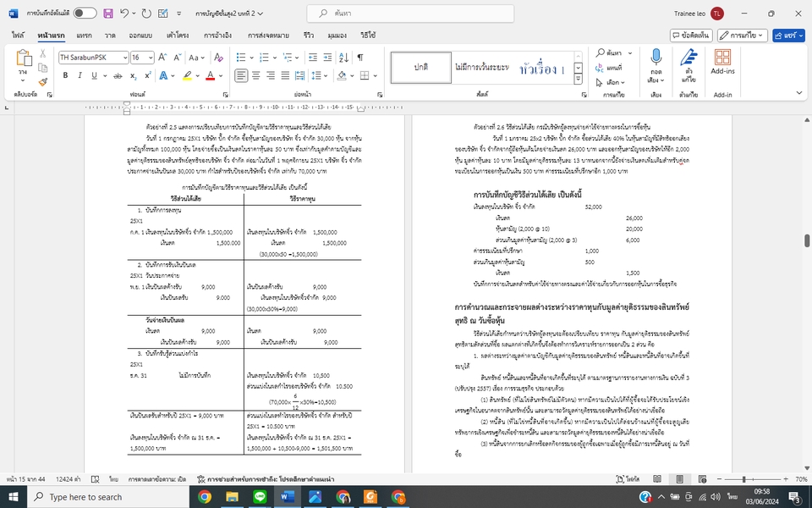Open the text highlight color arrow
The image size is (812, 508).
point(197,75)
